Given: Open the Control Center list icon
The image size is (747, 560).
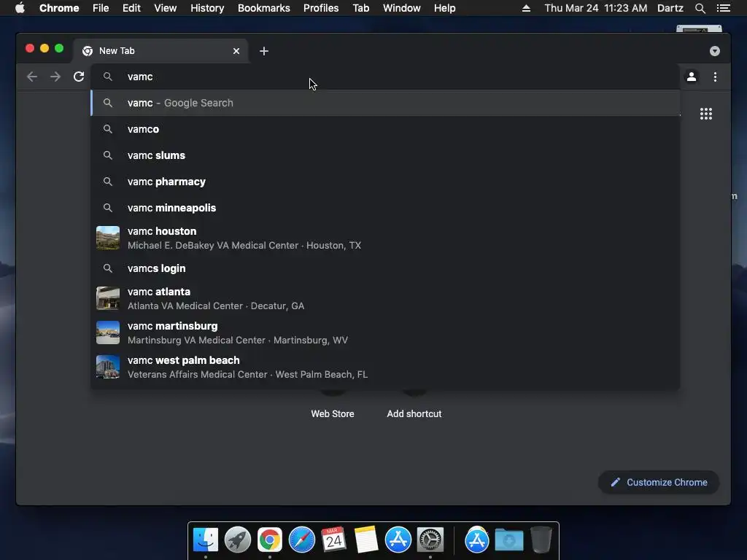Looking at the screenshot, I should (723, 8).
